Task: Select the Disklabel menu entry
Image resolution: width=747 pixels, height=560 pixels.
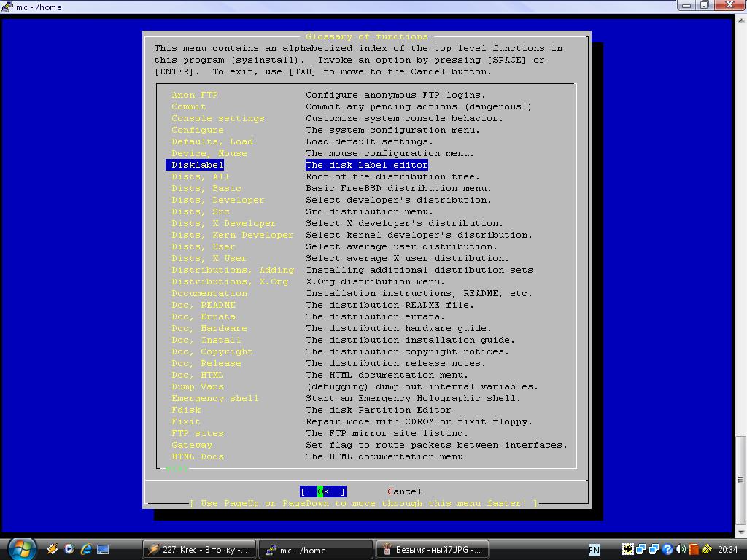Action: click(197, 165)
